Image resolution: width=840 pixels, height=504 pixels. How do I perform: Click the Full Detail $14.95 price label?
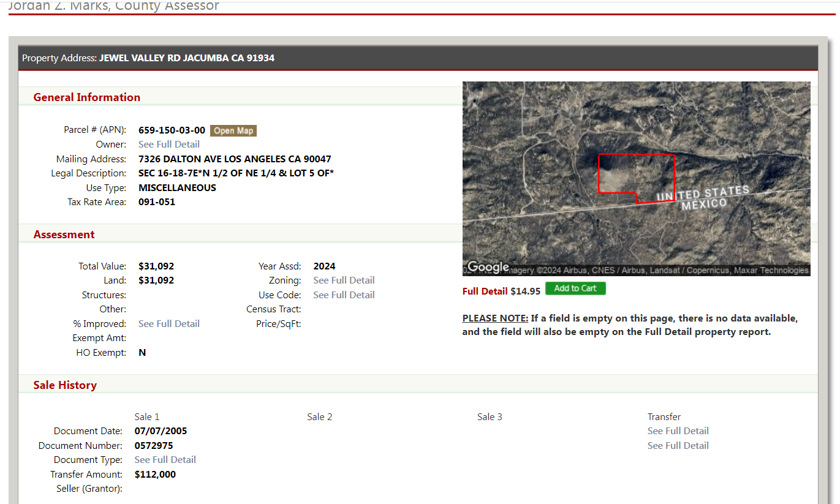(x=501, y=291)
